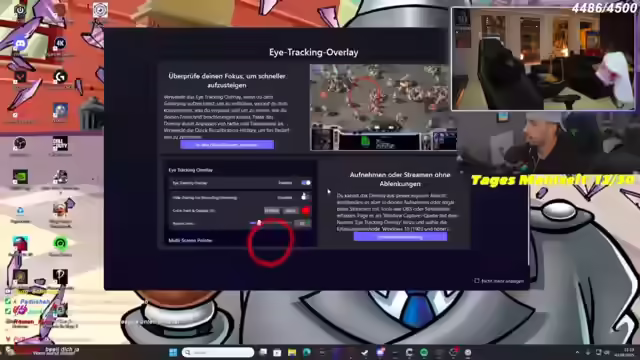Open Spotify from the taskbar
640x360 pixels.
point(424,352)
